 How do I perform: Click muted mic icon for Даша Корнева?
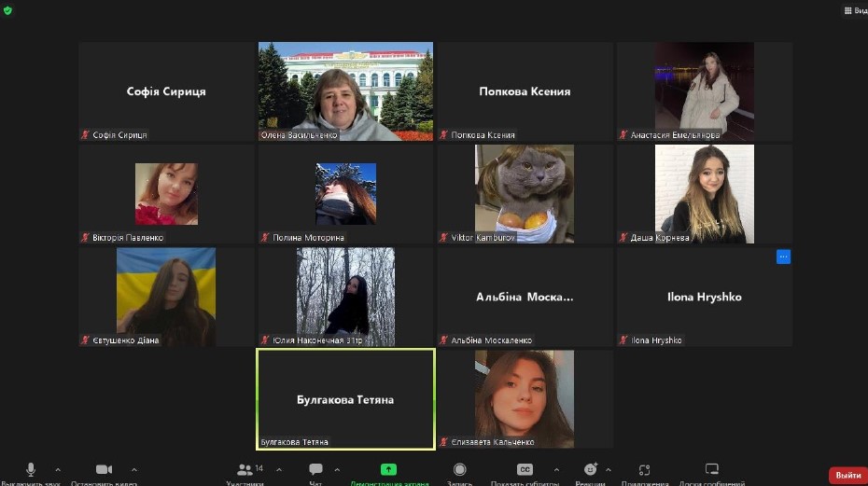[623, 238]
